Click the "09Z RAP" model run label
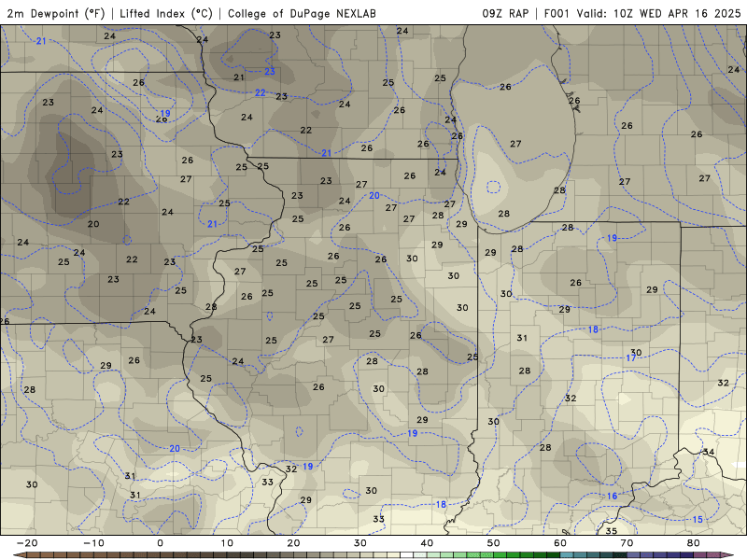The height and width of the screenshot is (560, 747). point(505,13)
